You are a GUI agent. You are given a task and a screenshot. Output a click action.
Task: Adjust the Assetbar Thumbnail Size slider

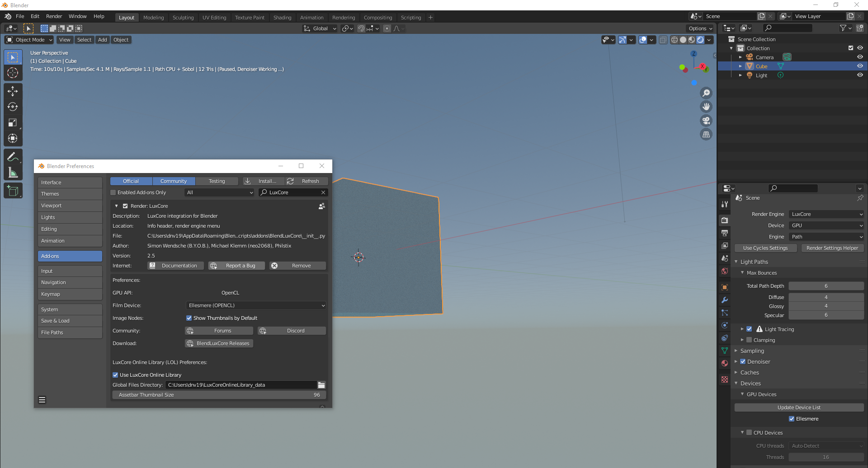click(x=219, y=395)
